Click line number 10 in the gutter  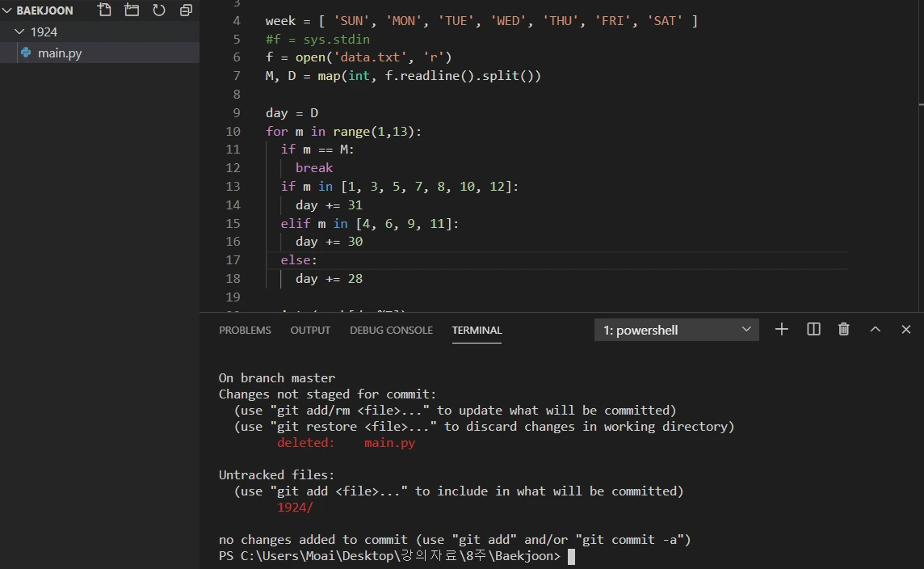pos(233,132)
